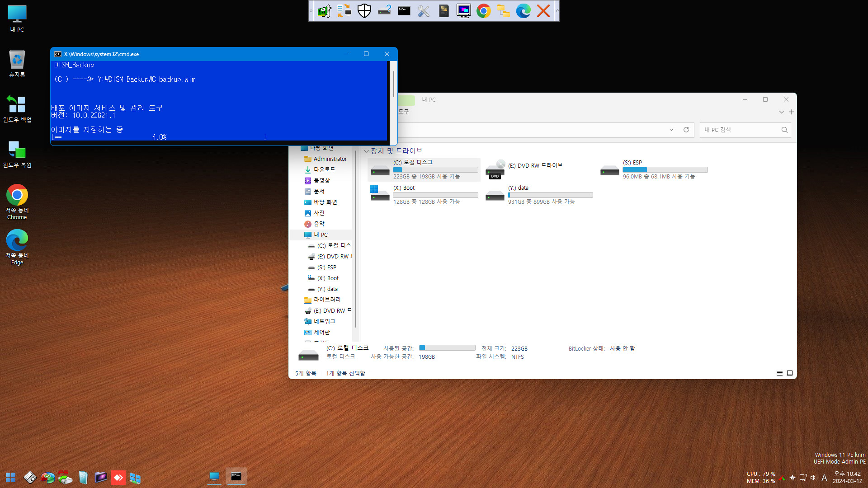Select (X:) Boot in navigation tree
This screenshot has width=868, height=488.
(x=324, y=278)
